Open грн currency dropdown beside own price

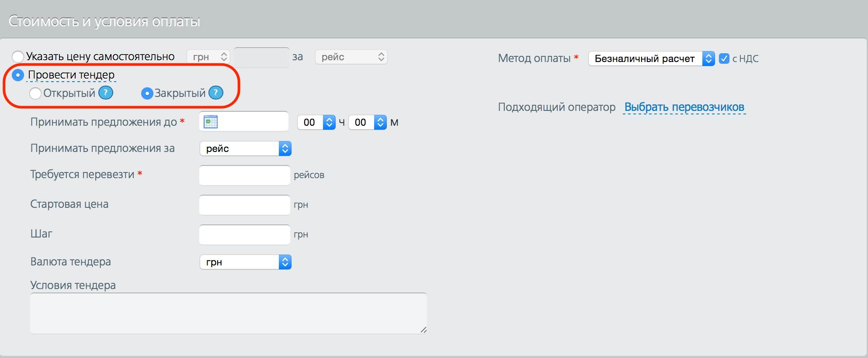(x=208, y=57)
